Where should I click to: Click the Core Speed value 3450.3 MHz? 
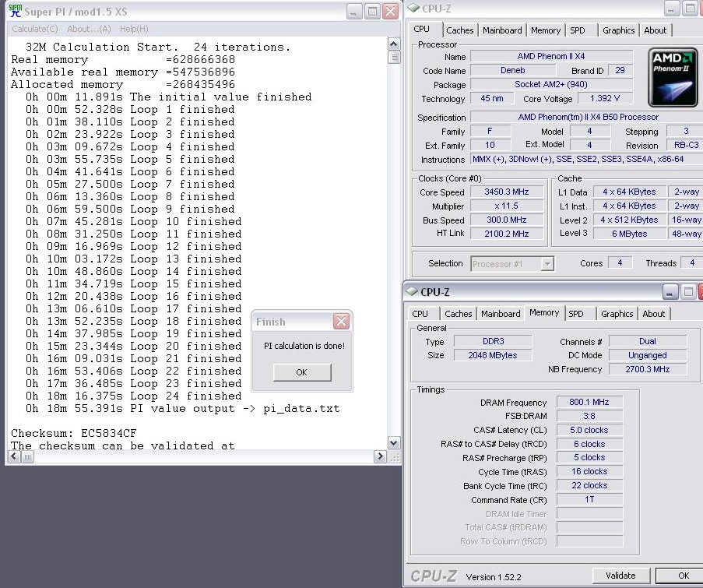coord(507,192)
